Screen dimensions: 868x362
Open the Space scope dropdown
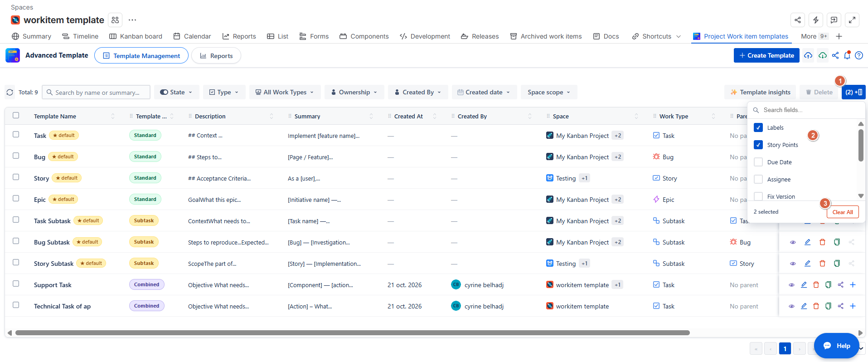coord(549,92)
